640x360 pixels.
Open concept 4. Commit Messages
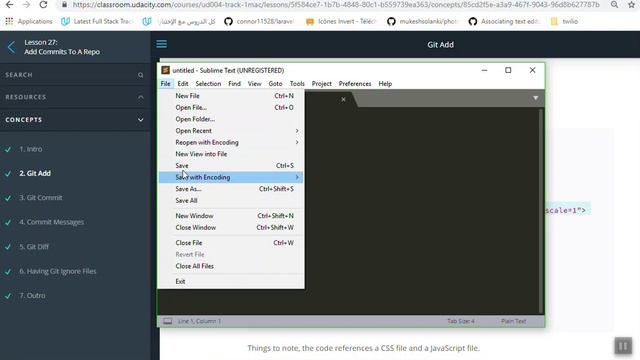(51, 222)
